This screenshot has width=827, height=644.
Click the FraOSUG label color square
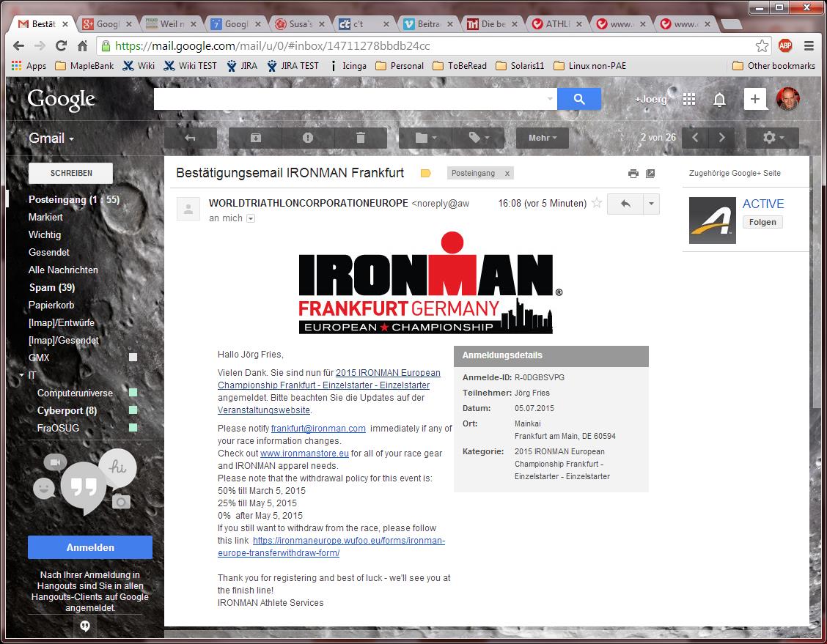(x=133, y=427)
